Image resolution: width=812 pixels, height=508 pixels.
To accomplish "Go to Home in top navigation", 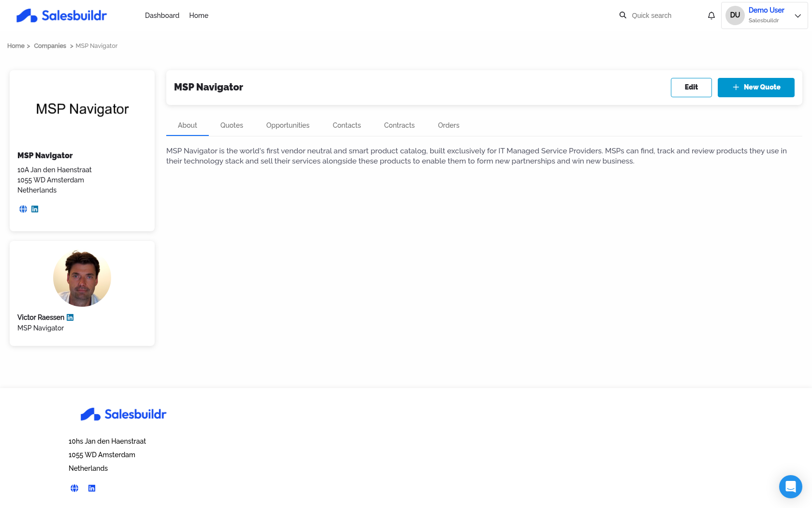I will pyautogui.click(x=199, y=15).
